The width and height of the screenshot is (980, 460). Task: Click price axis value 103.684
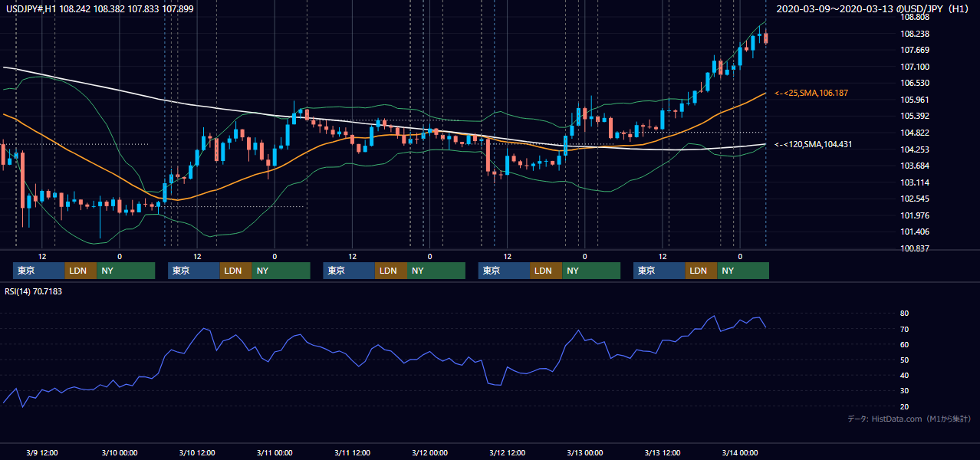[915, 166]
